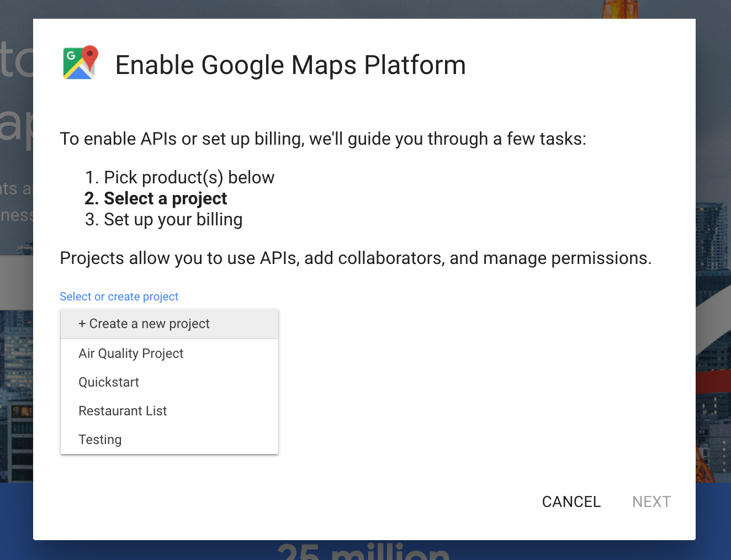Open the 'Select or create project' dropdown

pyautogui.click(x=119, y=297)
